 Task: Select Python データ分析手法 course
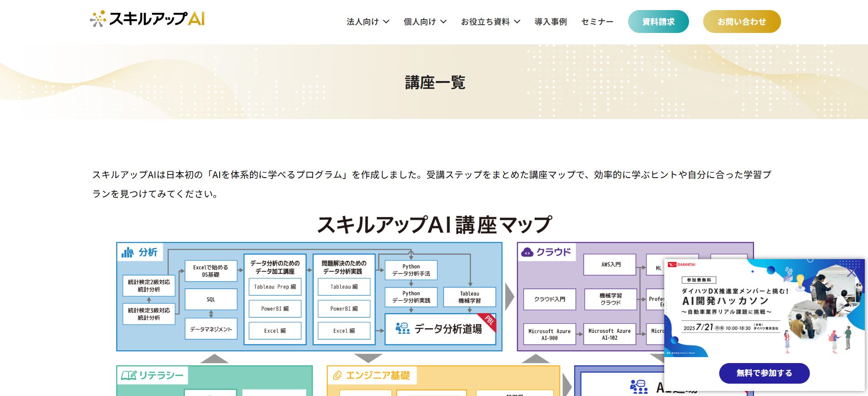click(x=411, y=270)
